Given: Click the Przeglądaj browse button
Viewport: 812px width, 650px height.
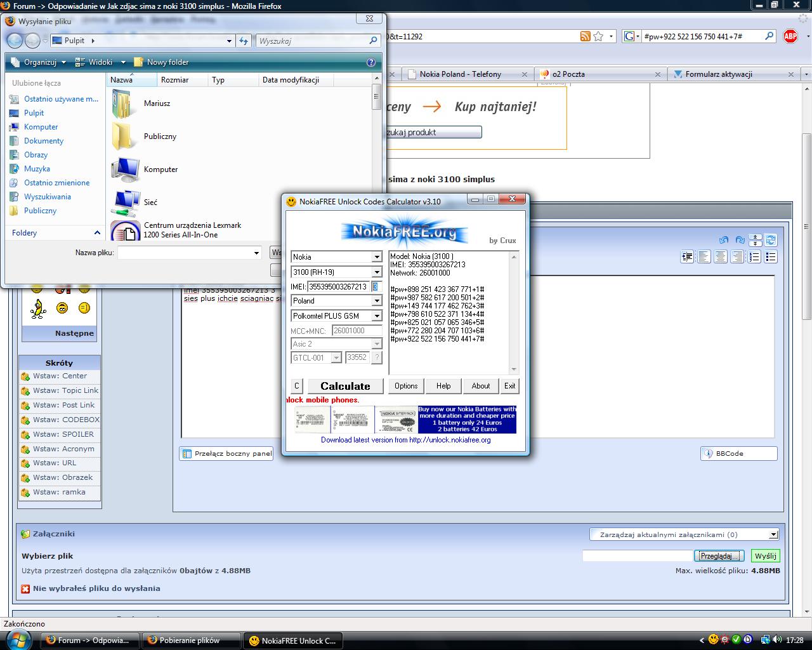Looking at the screenshot, I should pos(719,556).
